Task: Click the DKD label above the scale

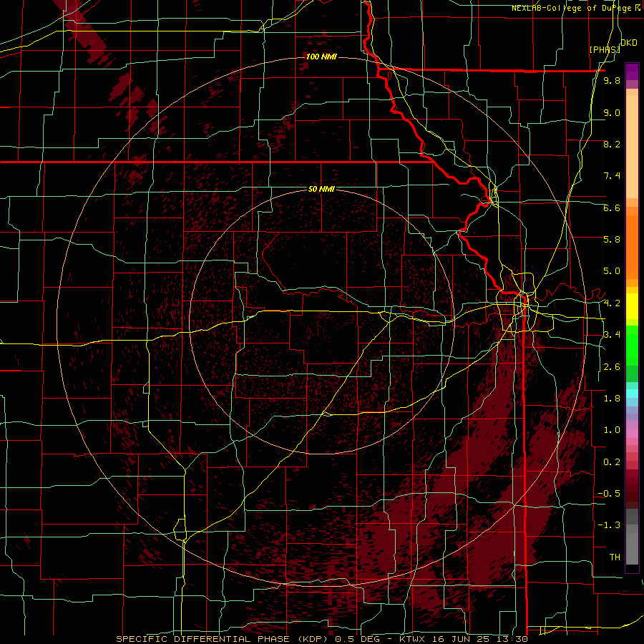Action: coord(628,42)
